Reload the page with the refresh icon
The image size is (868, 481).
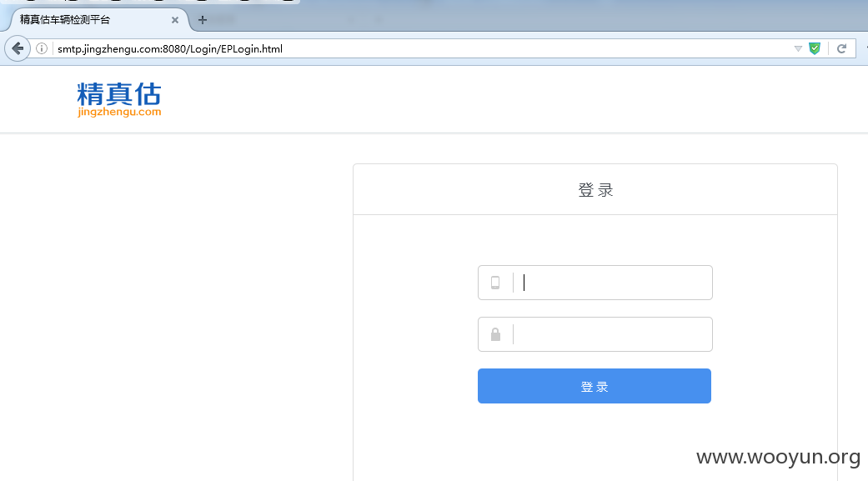(x=841, y=48)
